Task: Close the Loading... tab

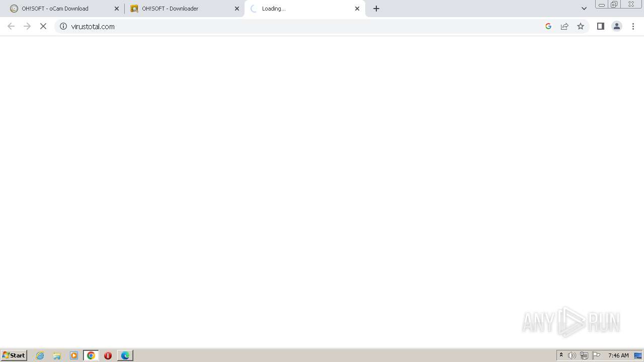Action: tap(357, 9)
